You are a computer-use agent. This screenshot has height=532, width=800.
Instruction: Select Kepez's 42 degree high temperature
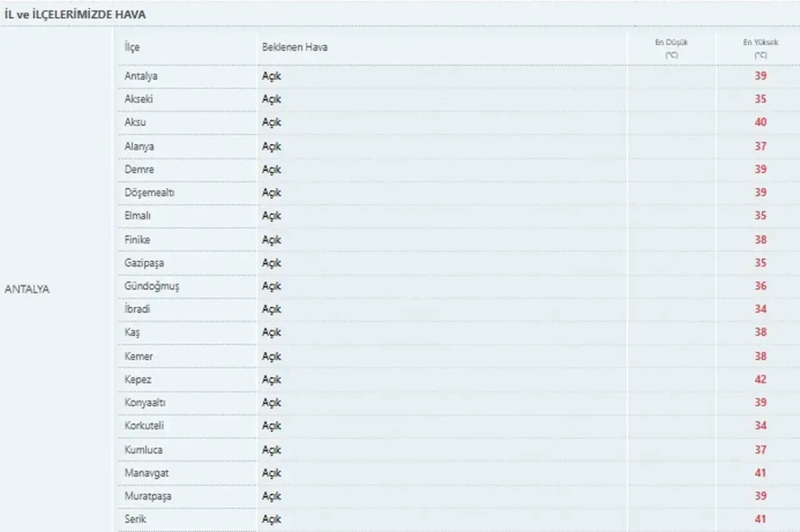[x=760, y=379]
